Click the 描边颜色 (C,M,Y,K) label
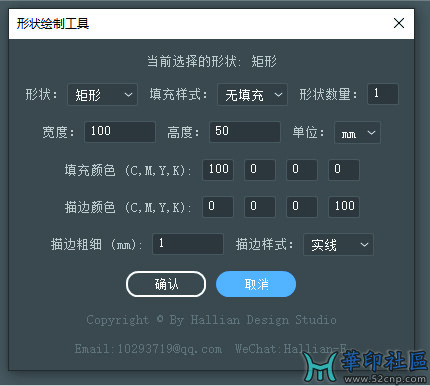This screenshot has width=430, height=386. (x=128, y=207)
